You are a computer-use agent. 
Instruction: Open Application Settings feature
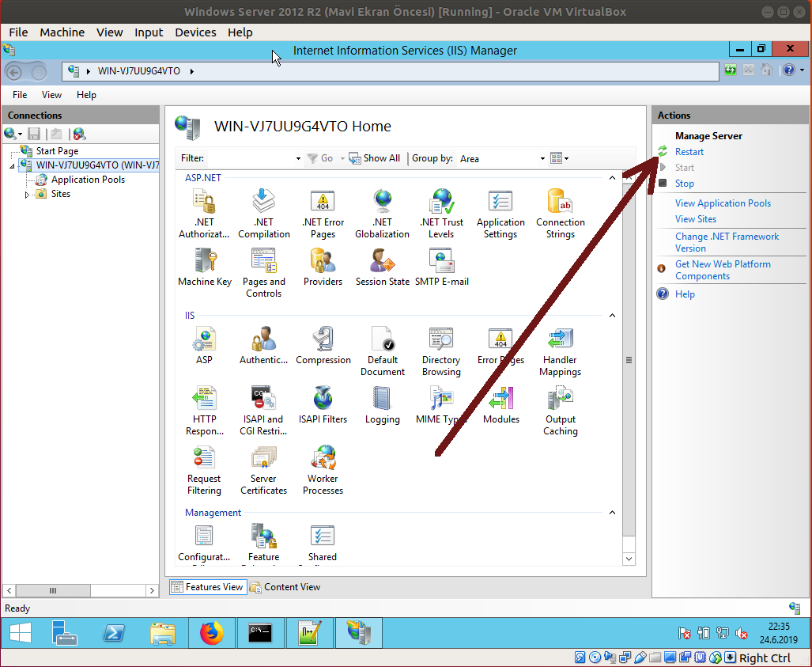[x=500, y=214]
